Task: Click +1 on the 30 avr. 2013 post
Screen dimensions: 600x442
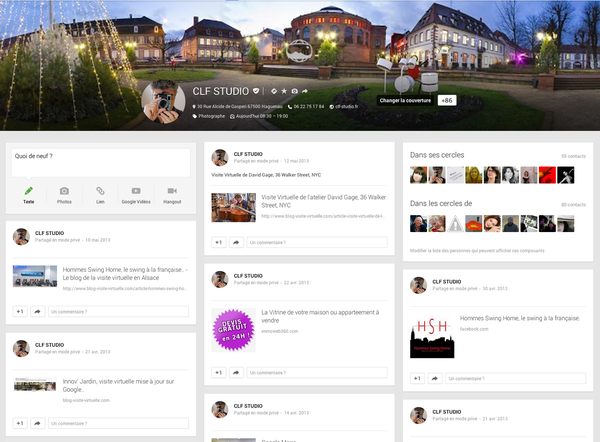Action: coord(417,378)
